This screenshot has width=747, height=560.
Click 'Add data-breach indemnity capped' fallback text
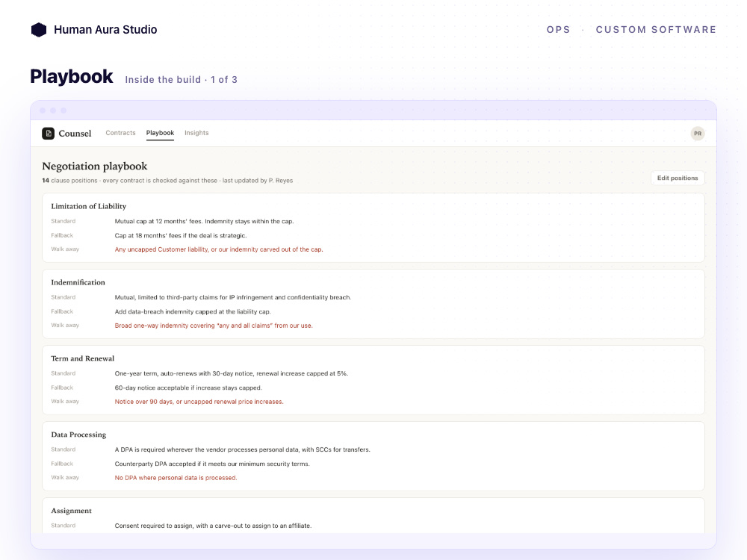193,311
